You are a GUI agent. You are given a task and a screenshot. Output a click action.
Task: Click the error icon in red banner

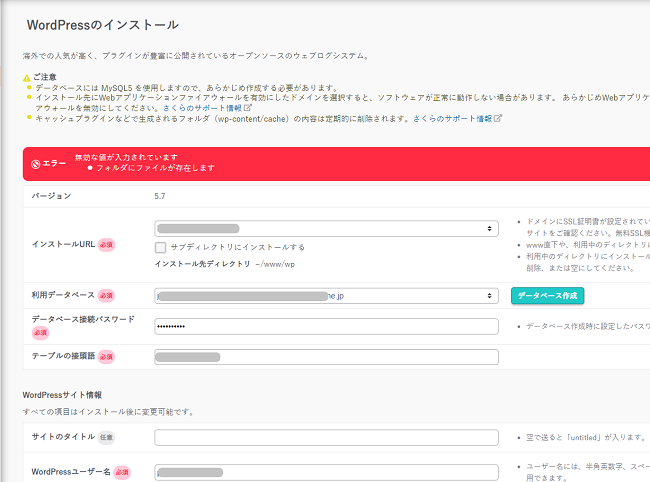click(x=36, y=164)
